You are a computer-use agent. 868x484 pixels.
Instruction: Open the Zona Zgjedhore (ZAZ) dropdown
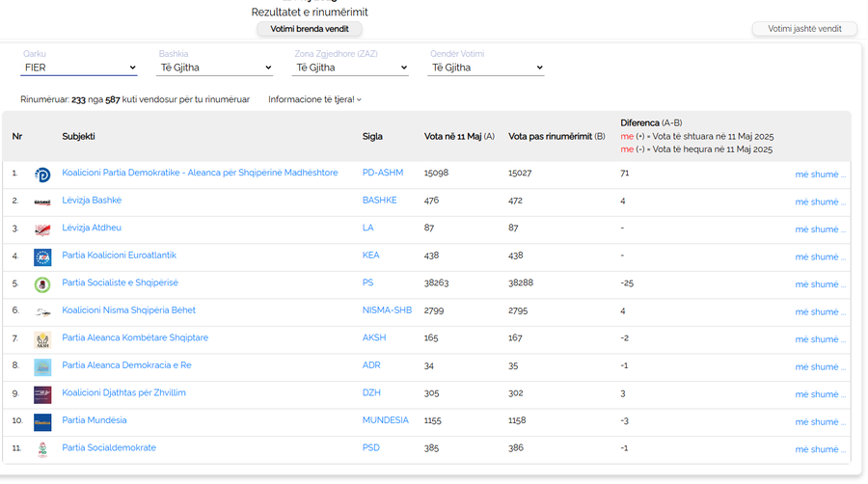coord(350,67)
